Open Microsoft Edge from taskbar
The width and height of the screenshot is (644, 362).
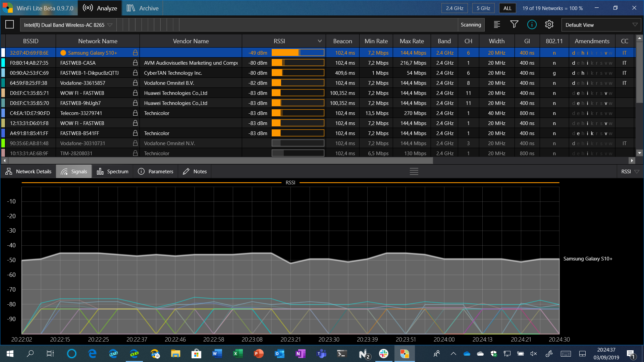(x=92, y=354)
